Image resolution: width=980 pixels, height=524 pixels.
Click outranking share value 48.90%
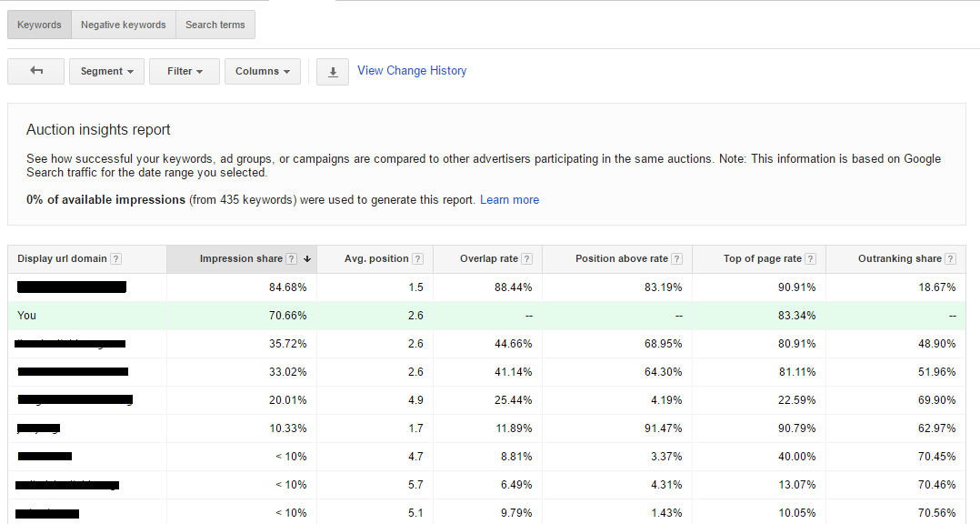(x=937, y=344)
